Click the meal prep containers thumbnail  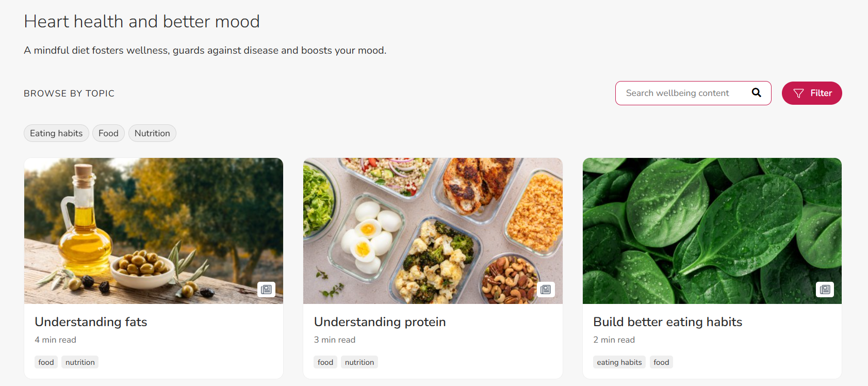point(433,230)
